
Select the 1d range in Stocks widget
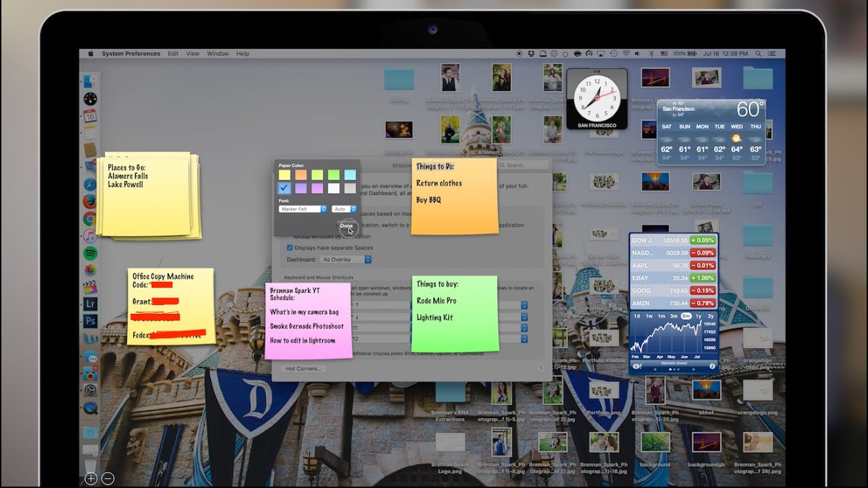click(637, 316)
